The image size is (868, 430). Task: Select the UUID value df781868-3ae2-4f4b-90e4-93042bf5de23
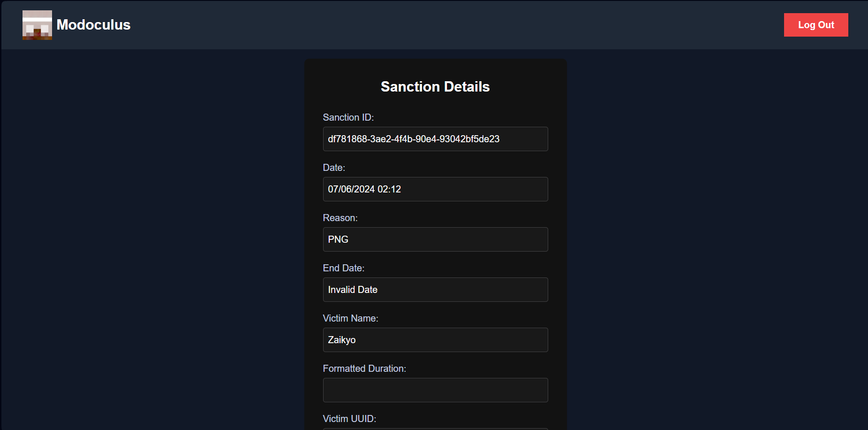[413, 139]
